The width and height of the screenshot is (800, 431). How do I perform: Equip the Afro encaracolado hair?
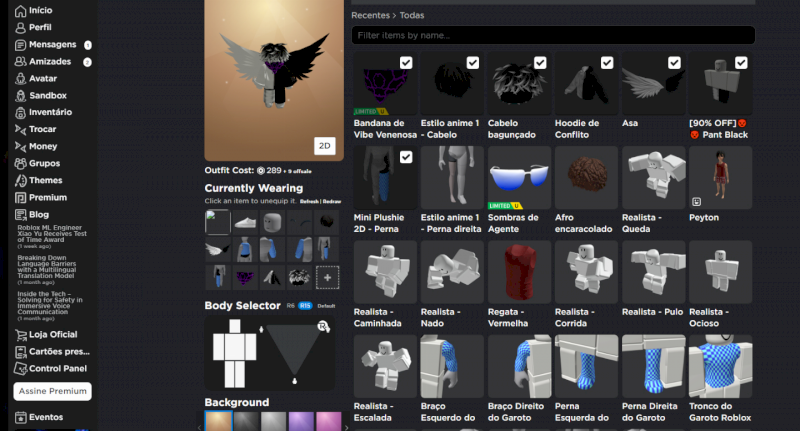[x=587, y=178]
